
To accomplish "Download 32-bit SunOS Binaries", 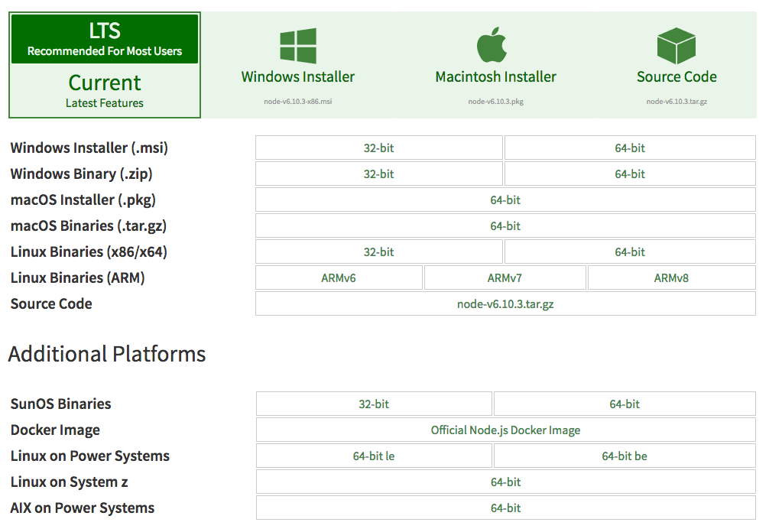I will coord(374,404).
